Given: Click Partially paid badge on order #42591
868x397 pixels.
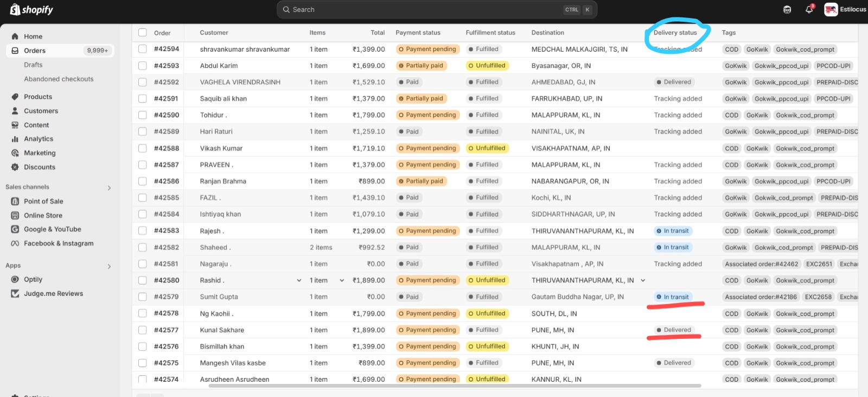Looking at the screenshot, I should coord(421,98).
